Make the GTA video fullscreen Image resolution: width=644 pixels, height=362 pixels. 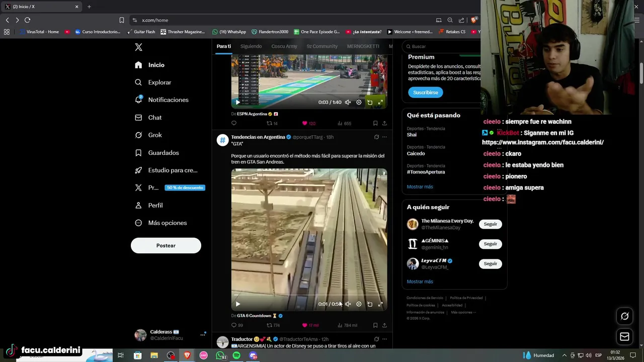(380, 304)
